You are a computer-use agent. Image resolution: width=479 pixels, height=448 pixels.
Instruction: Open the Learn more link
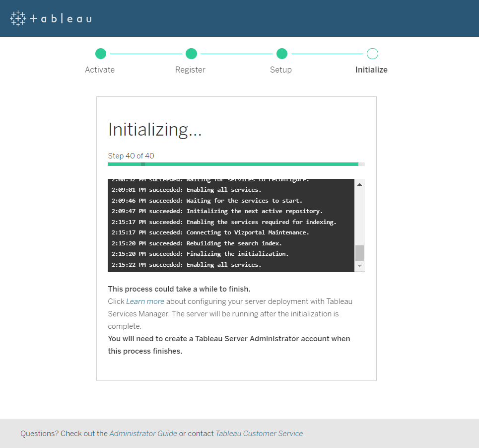pyautogui.click(x=145, y=301)
